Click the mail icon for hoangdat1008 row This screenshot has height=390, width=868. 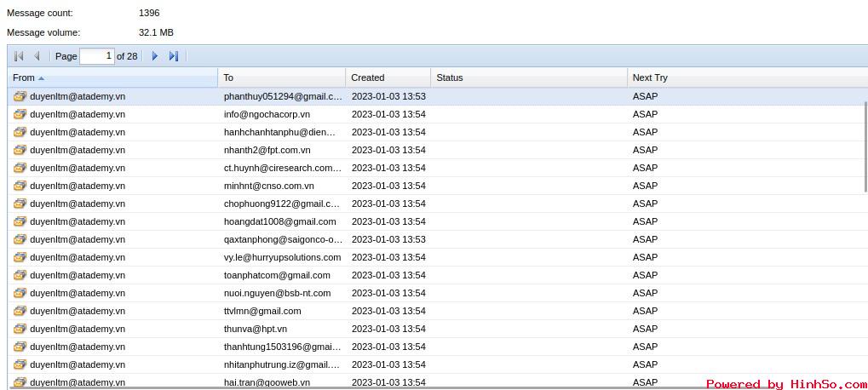20,221
